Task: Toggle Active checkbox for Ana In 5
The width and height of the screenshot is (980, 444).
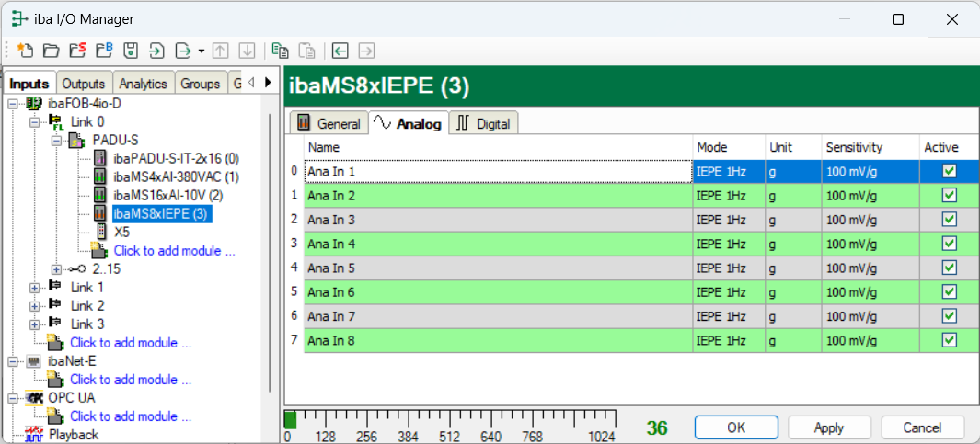Action: 949,268
